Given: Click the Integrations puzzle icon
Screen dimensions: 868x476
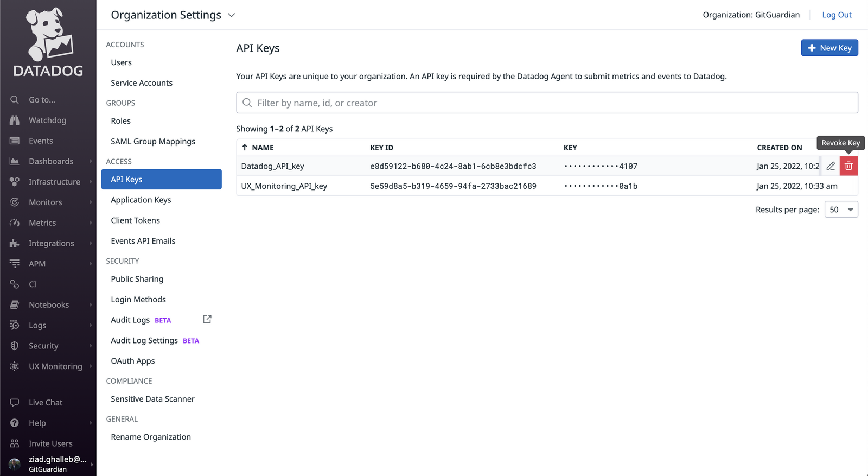Looking at the screenshot, I should 15,243.
